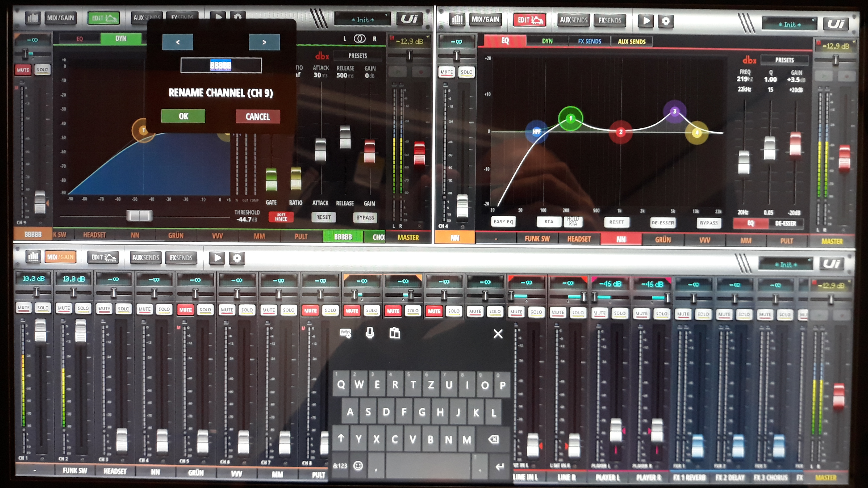Click the stereo link icon between L and R
Viewport: 868px width, 488px height.
(x=359, y=39)
